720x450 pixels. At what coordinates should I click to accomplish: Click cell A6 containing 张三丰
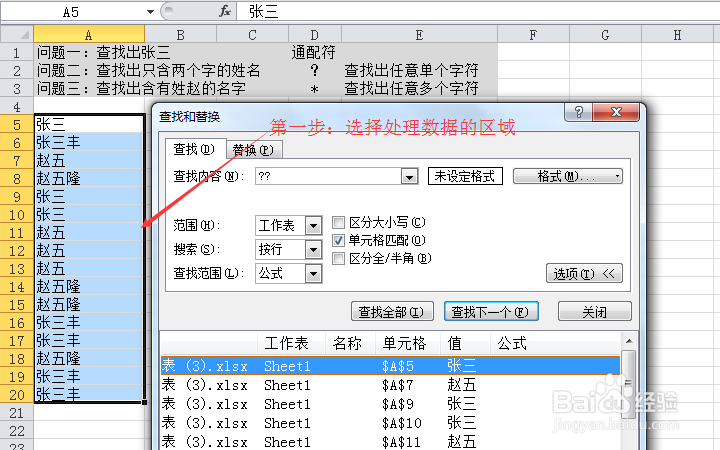click(89, 142)
